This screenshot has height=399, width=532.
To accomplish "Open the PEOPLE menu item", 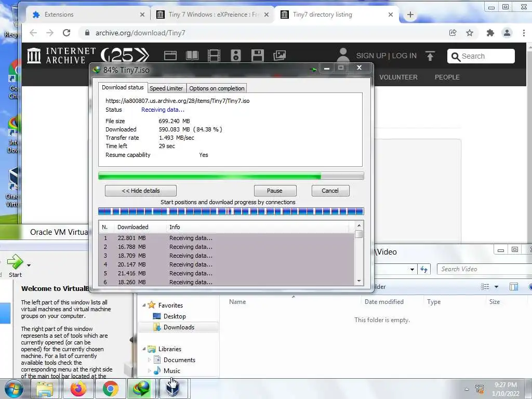I will coord(447,77).
